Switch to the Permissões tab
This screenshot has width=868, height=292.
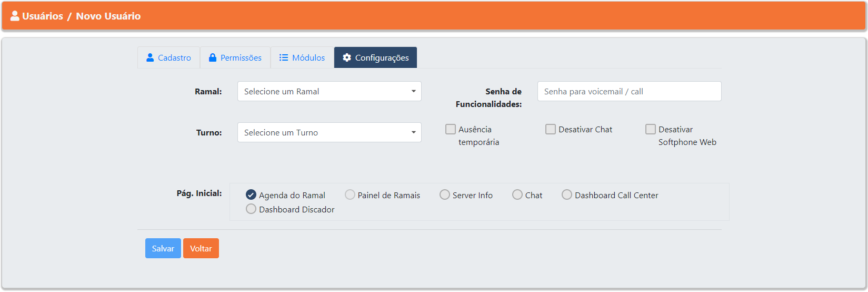[235, 57]
